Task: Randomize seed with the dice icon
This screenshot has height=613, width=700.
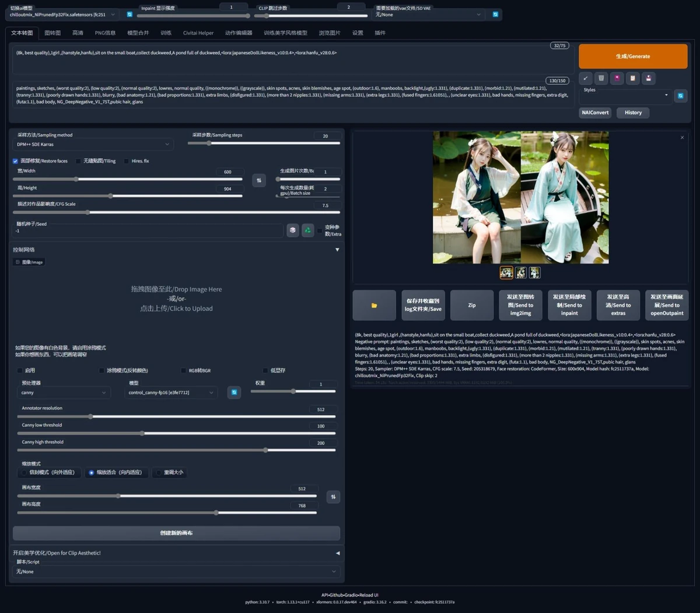Action: coord(292,230)
